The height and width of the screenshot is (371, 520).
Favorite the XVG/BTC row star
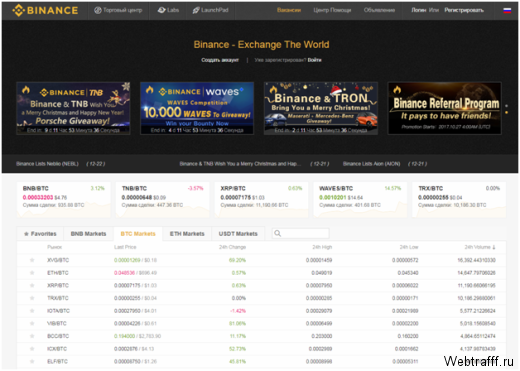32,260
